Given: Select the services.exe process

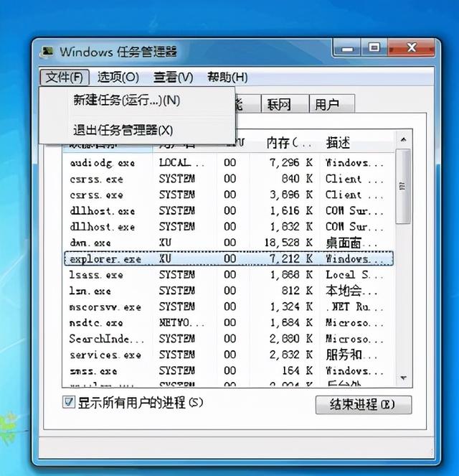Looking at the screenshot, I should pyautogui.click(x=229, y=355).
